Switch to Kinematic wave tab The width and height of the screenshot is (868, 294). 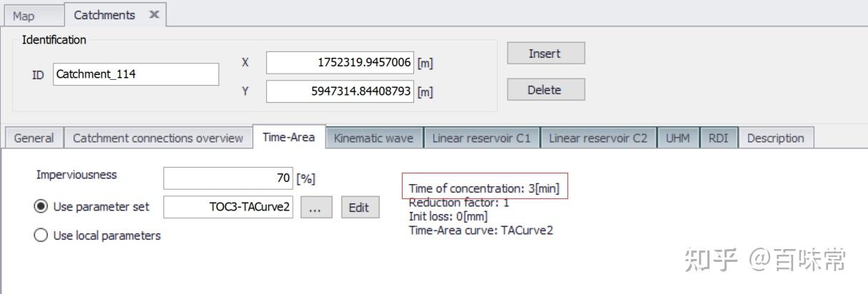pos(373,138)
